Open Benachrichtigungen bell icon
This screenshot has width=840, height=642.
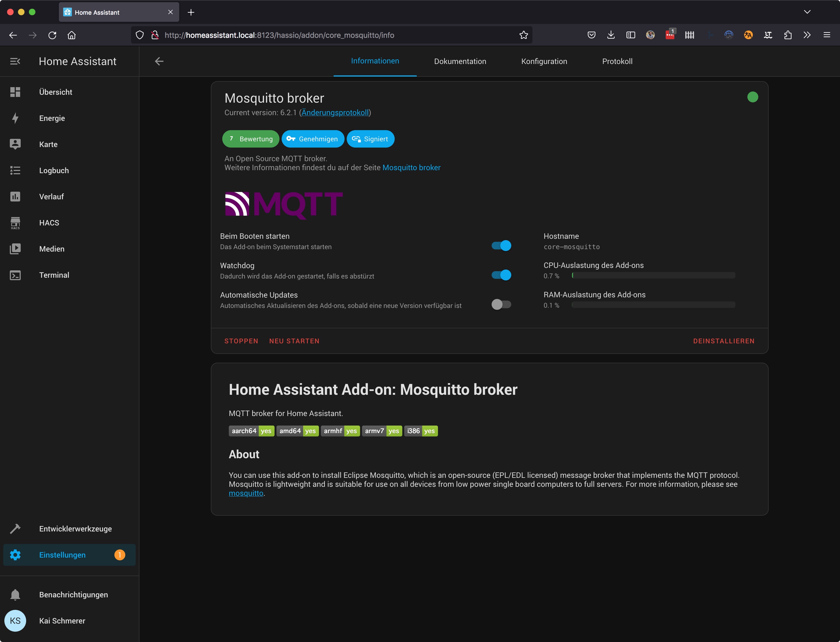coord(15,595)
